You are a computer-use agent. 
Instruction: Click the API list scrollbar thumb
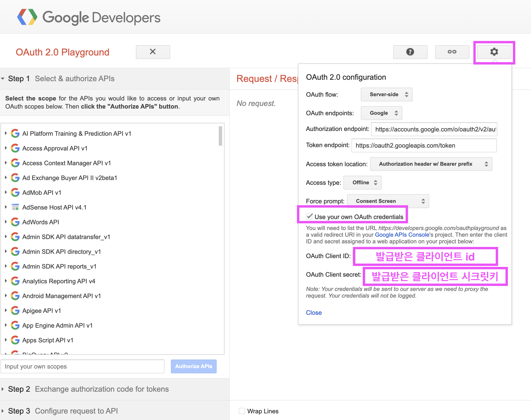tap(220, 136)
